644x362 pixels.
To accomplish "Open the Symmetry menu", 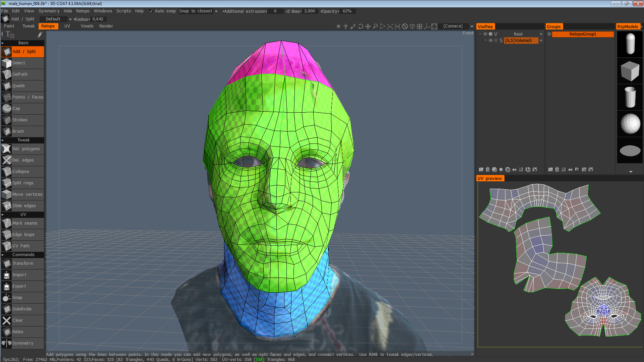I will tap(49, 11).
